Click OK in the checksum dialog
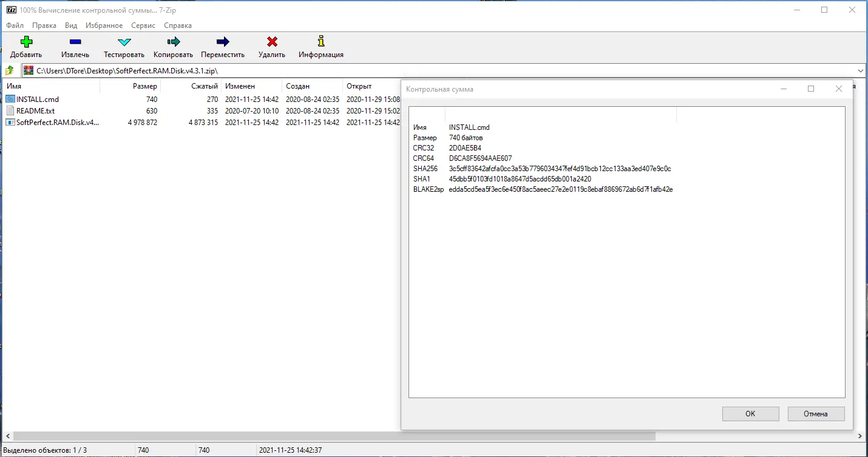This screenshot has width=868, height=457. click(750, 414)
